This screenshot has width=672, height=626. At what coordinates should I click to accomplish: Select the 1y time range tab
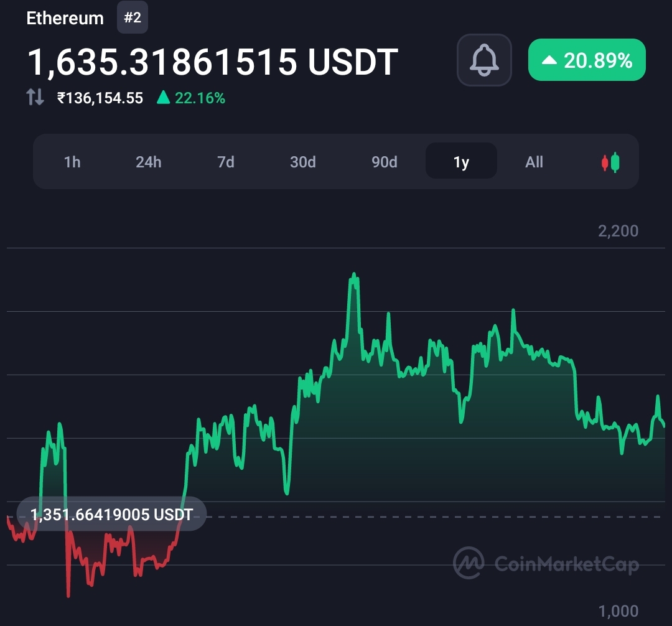point(461,161)
